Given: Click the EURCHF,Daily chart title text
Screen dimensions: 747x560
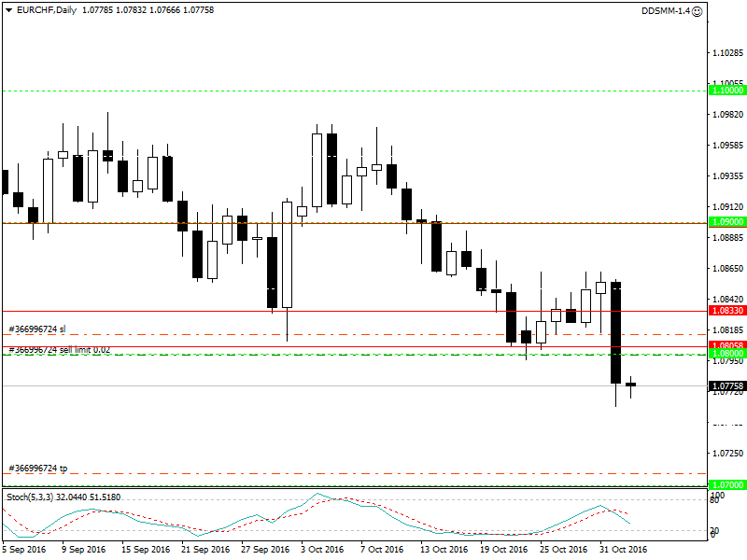Looking at the screenshot, I should pos(47,10).
